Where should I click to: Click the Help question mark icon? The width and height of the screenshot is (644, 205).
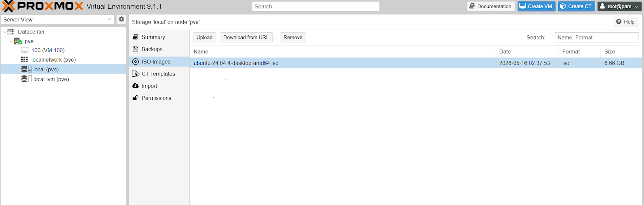point(619,22)
